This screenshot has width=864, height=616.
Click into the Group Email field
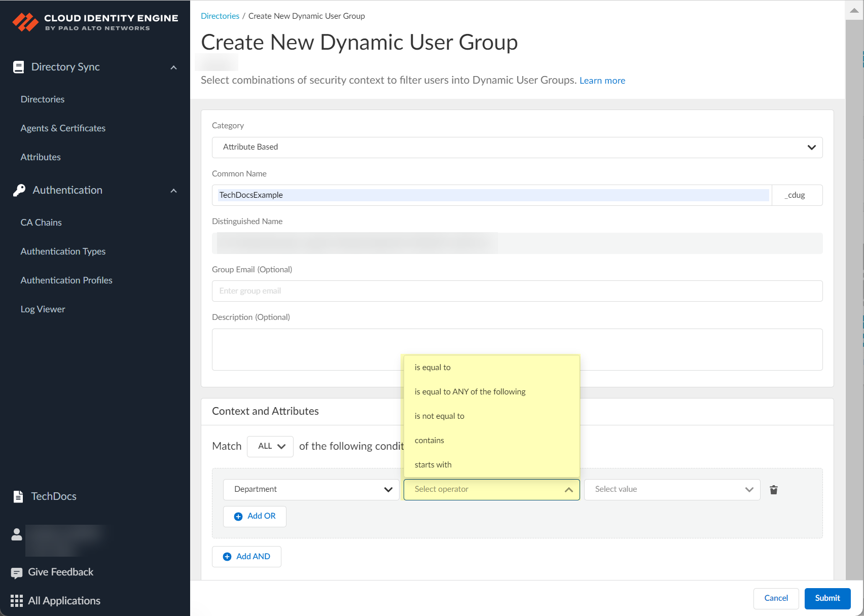coord(517,291)
